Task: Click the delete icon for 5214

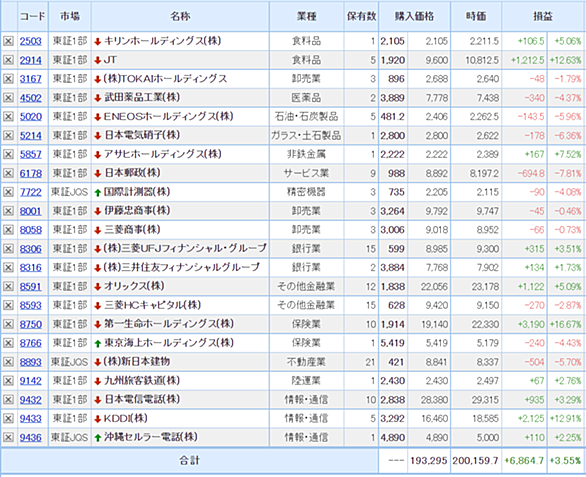Action: [8, 135]
